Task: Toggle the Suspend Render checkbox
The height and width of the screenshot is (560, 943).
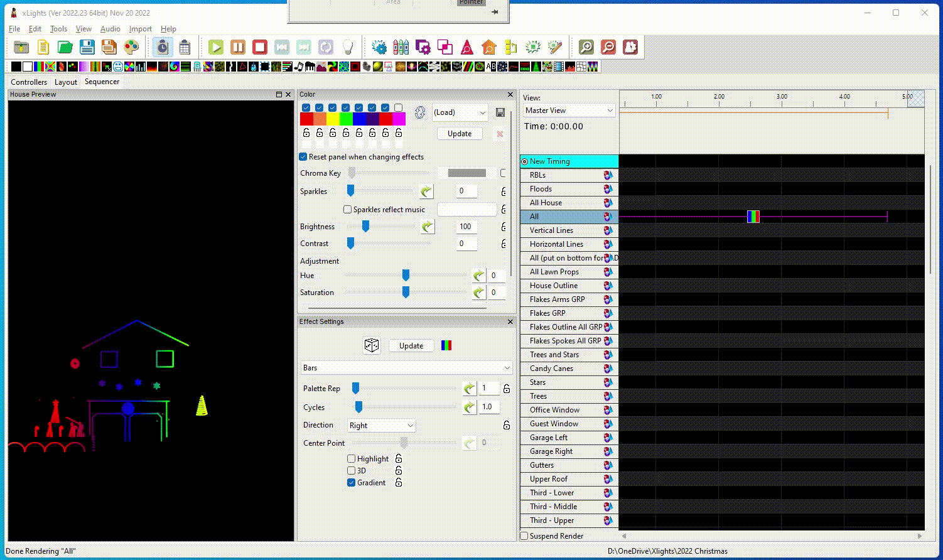Action: tap(525, 536)
